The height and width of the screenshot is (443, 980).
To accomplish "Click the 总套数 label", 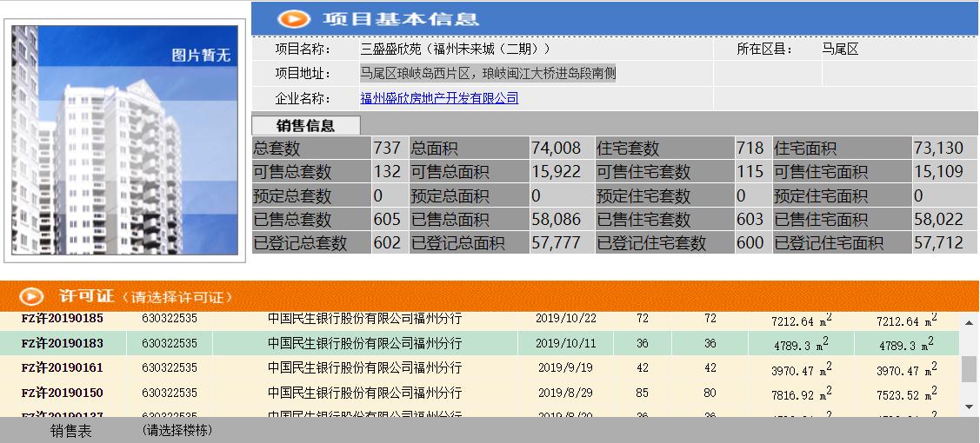I will (277, 149).
